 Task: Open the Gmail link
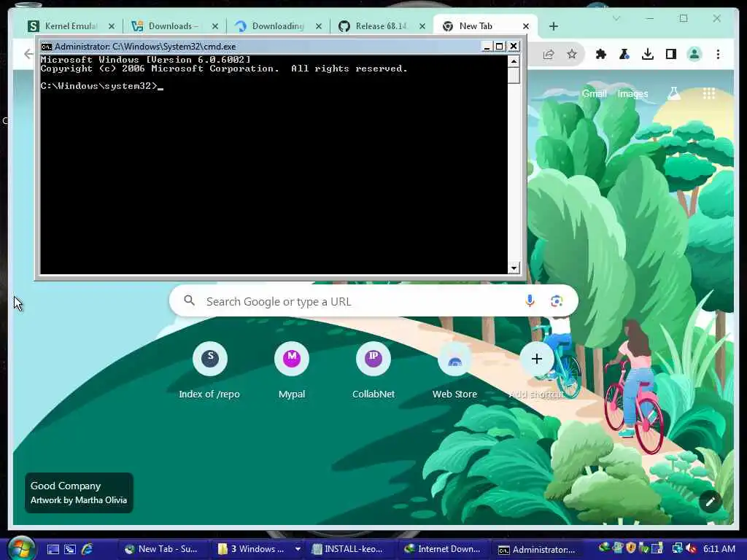[594, 94]
